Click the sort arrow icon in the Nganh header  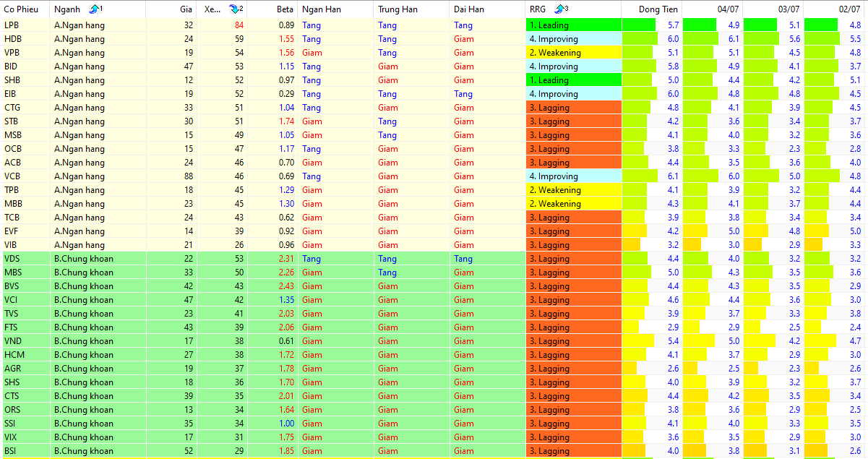(94, 9)
